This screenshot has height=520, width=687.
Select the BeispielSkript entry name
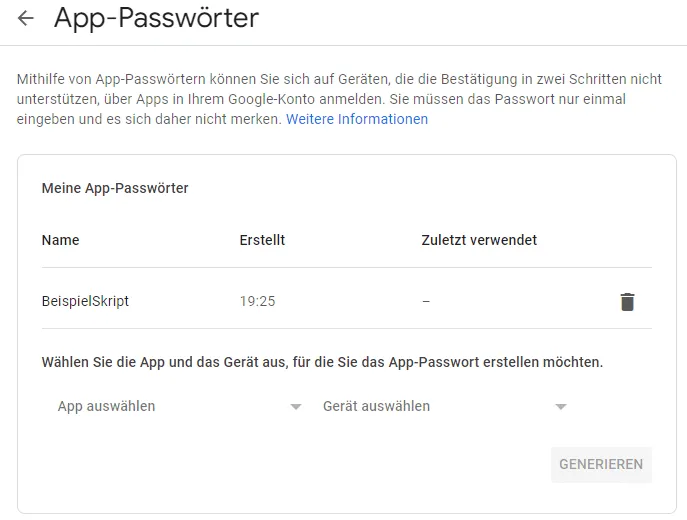pyautogui.click(x=85, y=301)
